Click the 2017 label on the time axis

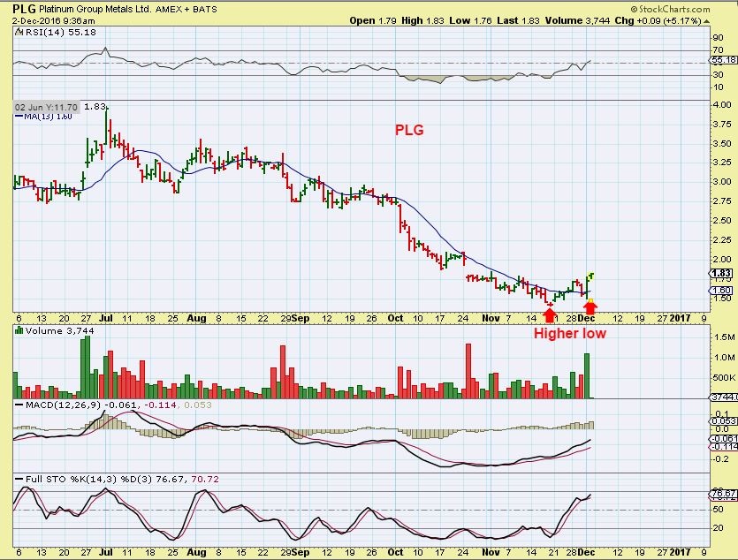[681, 317]
